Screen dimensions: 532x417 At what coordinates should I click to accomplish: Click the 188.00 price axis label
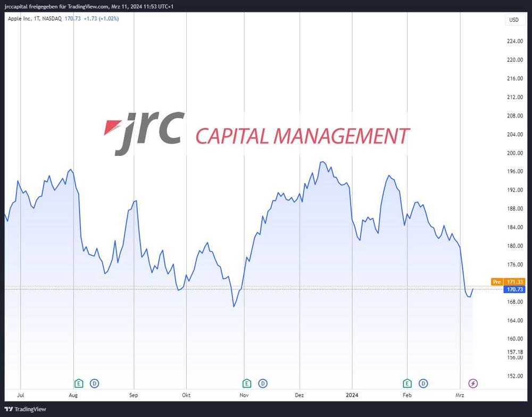coord(514,208)
